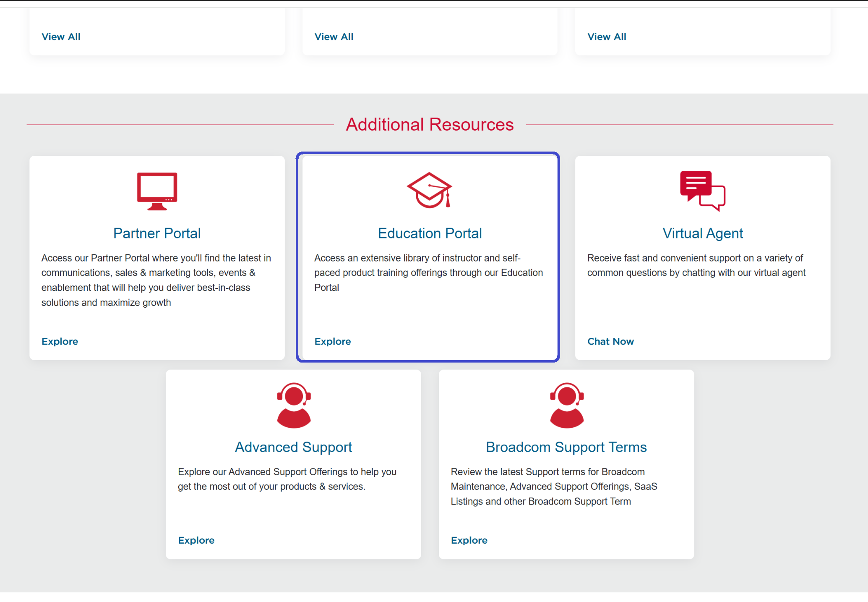Click Explore under Partner Portal
Image resolution: width=868 pixels, height=602 pixels.
[x=60, y=341]
